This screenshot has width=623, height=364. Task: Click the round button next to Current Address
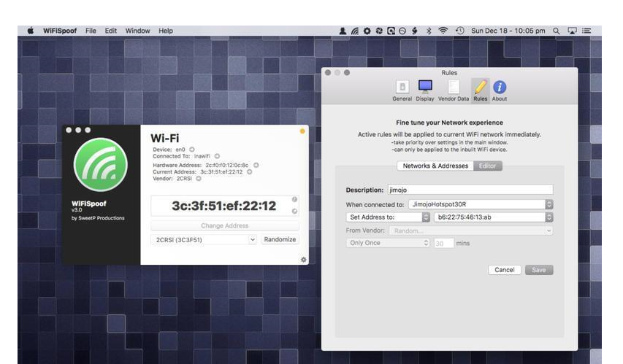point(250,172)
